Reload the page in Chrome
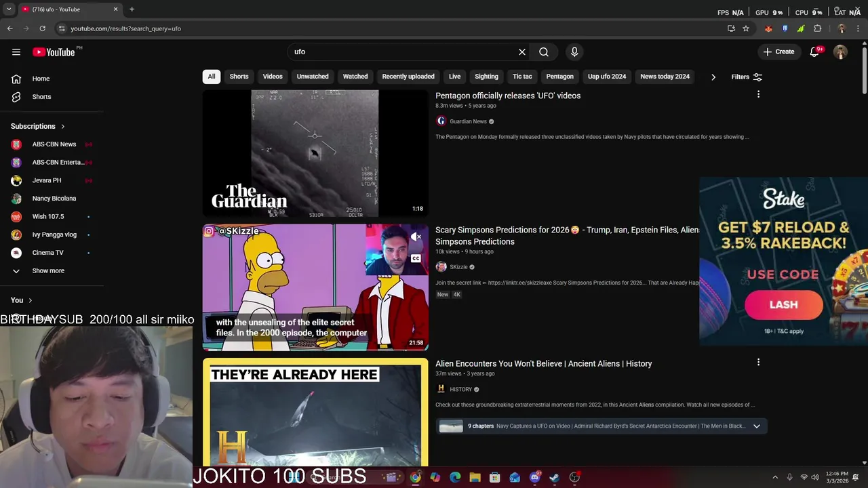 coord(42,28)
